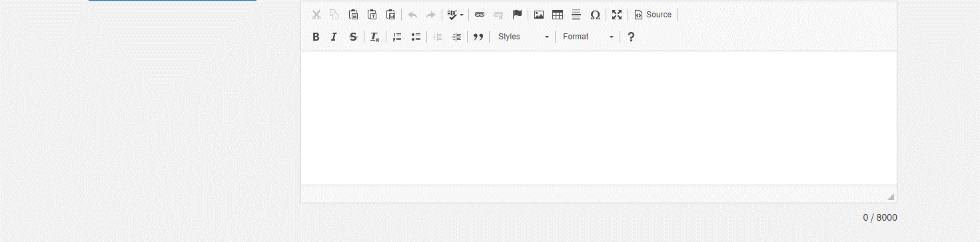Screen dimensions: 980x242
Task: Expand the spell checker dropdown arrow
Action: pos(461,15)
